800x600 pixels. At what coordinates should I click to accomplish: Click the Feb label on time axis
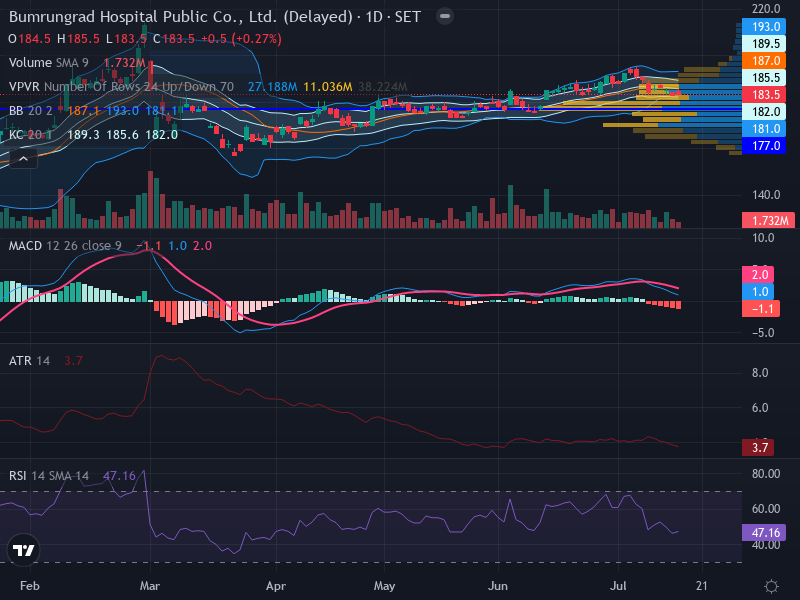[x=30, y=586]
